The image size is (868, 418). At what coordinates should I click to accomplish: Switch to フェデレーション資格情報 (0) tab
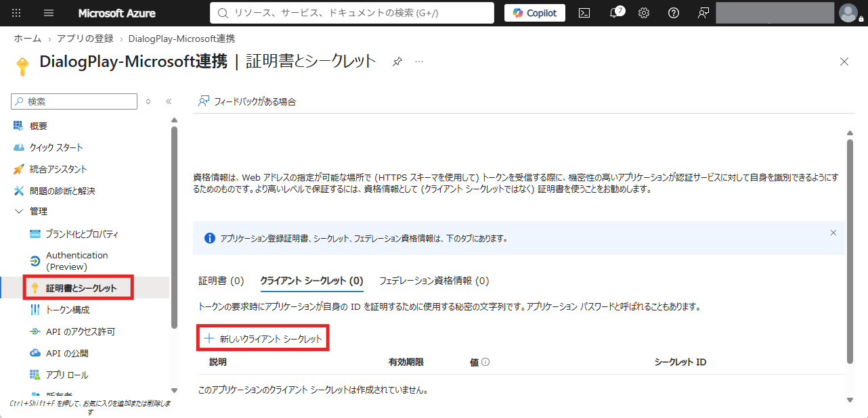(x=434, y=280)
